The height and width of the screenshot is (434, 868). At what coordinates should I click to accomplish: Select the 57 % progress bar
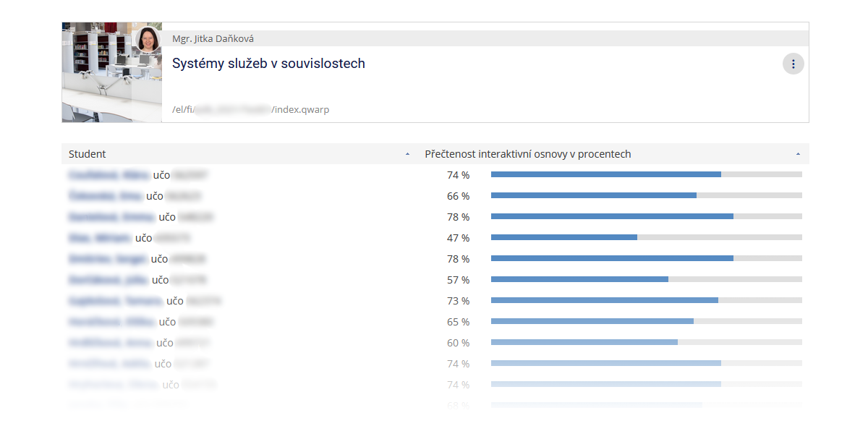click(x=646, y=279)
